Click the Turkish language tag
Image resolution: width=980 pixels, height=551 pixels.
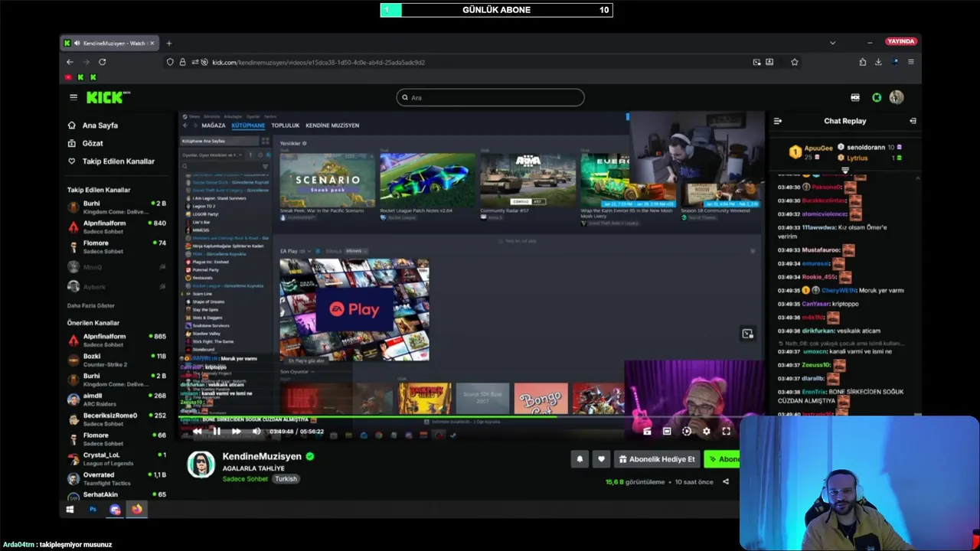(286, 479)
